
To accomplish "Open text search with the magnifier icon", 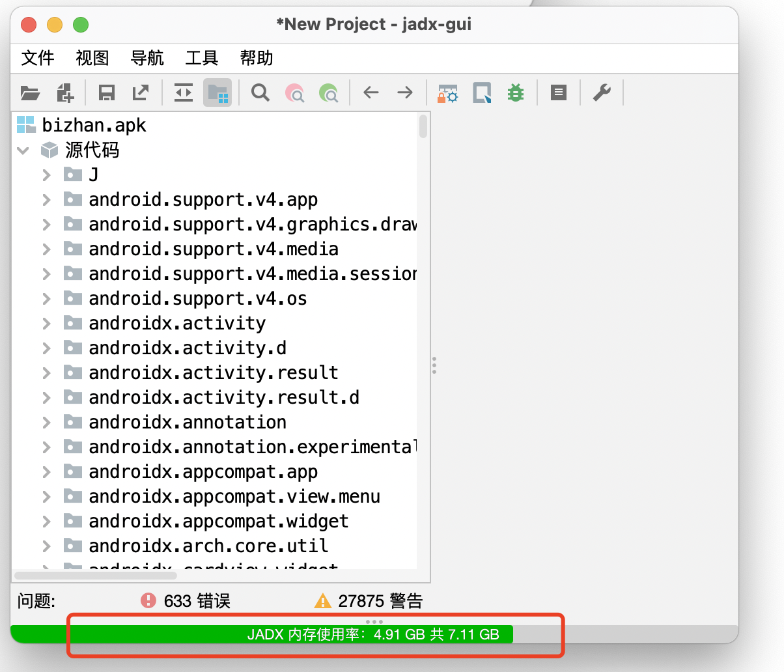I will point(260,92).
